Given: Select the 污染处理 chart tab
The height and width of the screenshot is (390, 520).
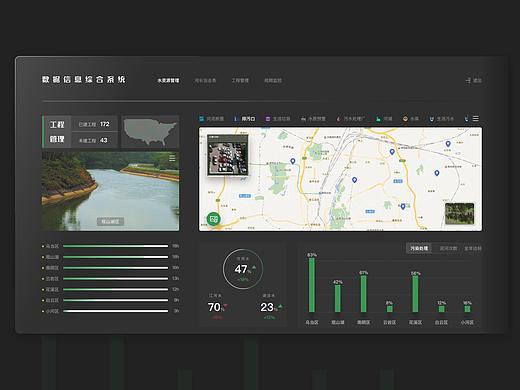Looking at the screenshot, I should (419, 248).
